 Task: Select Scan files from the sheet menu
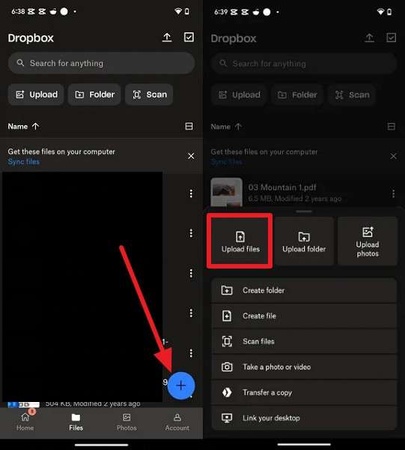pos(304,341)
